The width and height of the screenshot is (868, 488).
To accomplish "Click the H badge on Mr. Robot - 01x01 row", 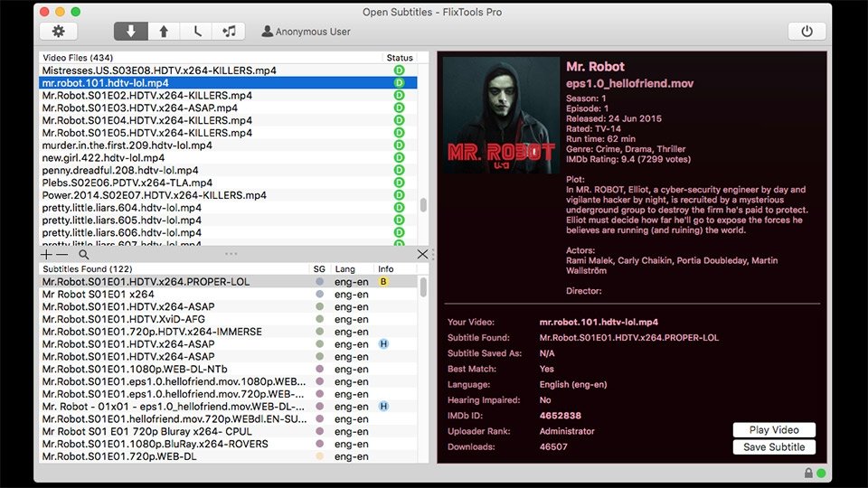I will click(x=383, y=407).
